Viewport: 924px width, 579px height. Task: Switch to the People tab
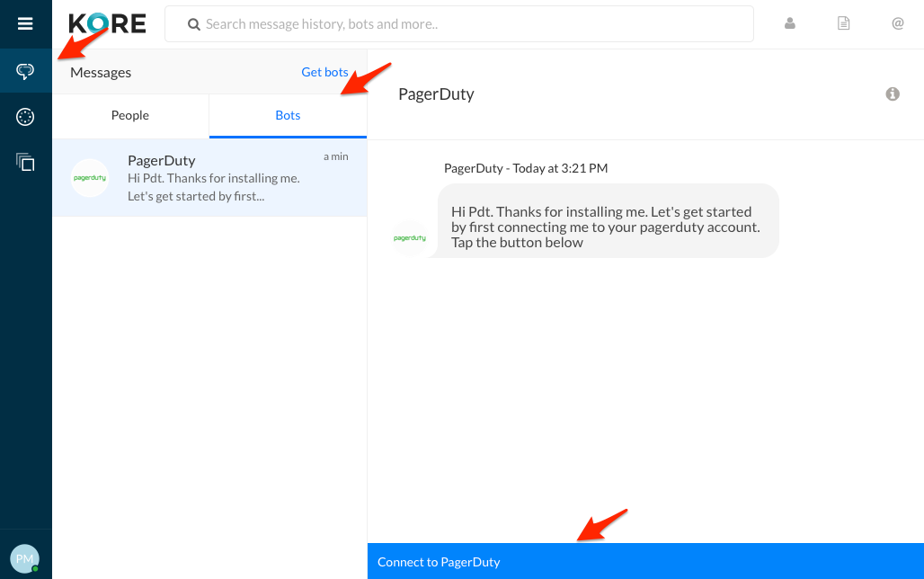pyautogui.click(x=130, y=116)
